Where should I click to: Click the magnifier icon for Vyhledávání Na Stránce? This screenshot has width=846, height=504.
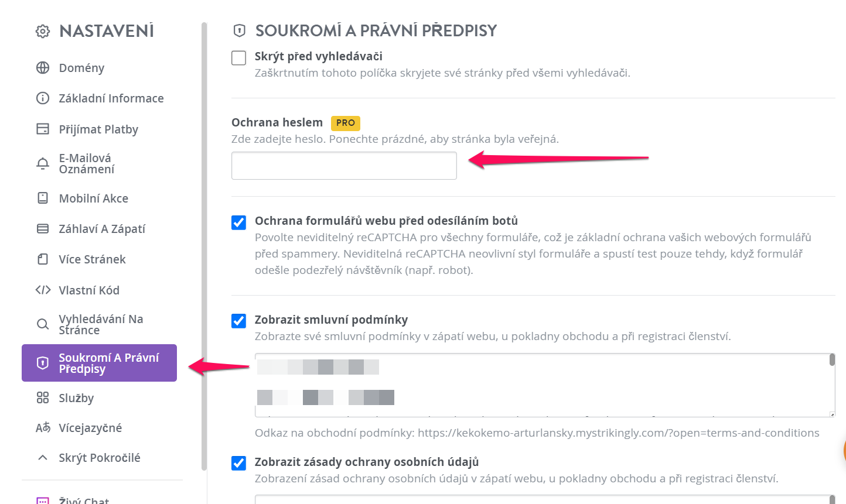coord(43,324)
